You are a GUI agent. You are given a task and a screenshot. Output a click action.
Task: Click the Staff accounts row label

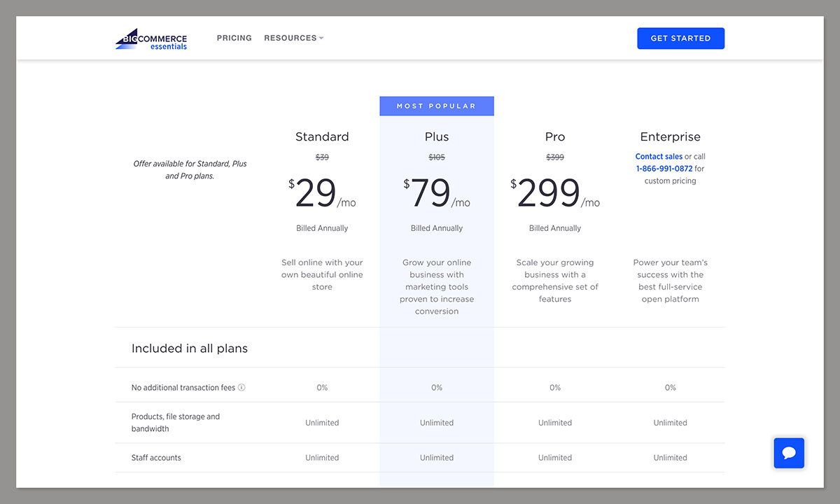click(156, 457)
